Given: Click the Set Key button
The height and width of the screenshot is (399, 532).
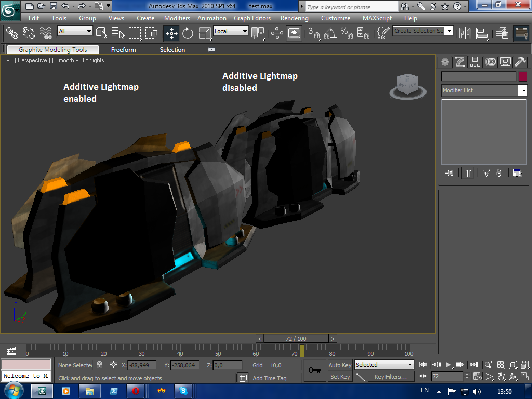Looking at the screenshot, I should coord(340,377).
